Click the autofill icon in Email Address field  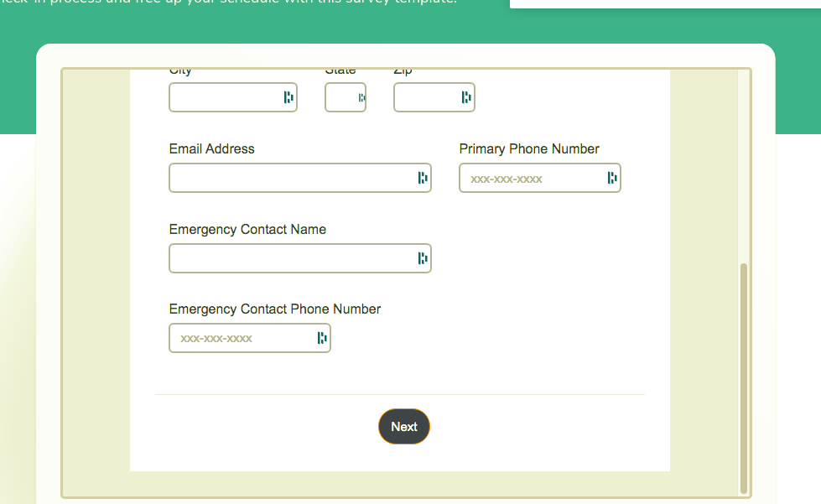(423, 178)
